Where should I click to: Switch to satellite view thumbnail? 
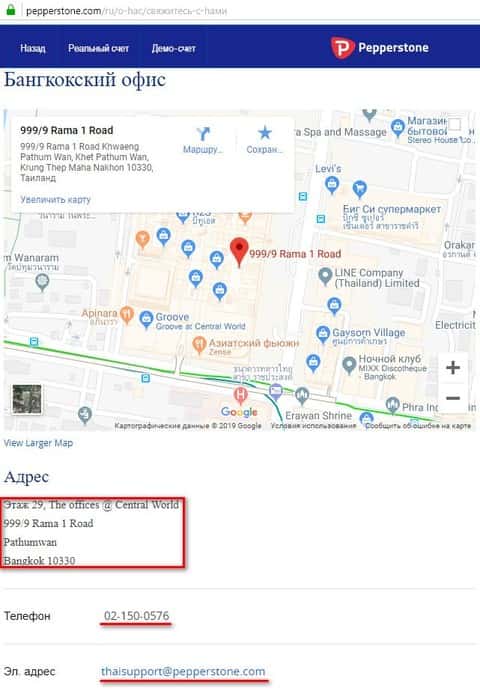tap(27, 399)
